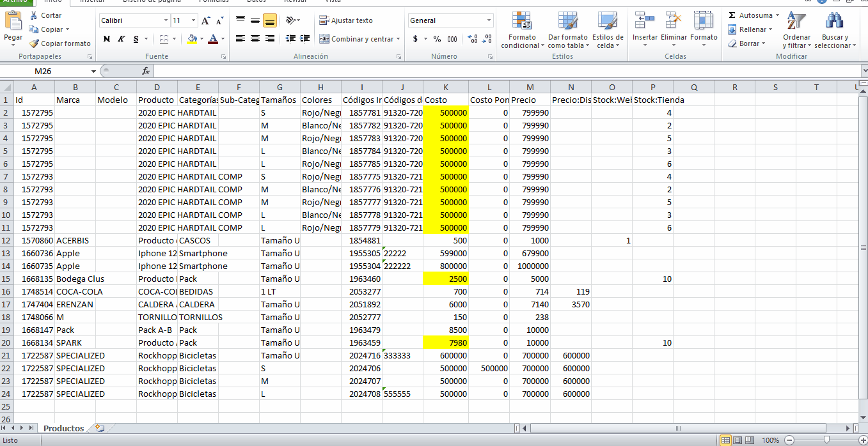The width and height of the screenshot is (868, 446).
Task: Toggle italic (K) formatting
Action: pos(122,39)
